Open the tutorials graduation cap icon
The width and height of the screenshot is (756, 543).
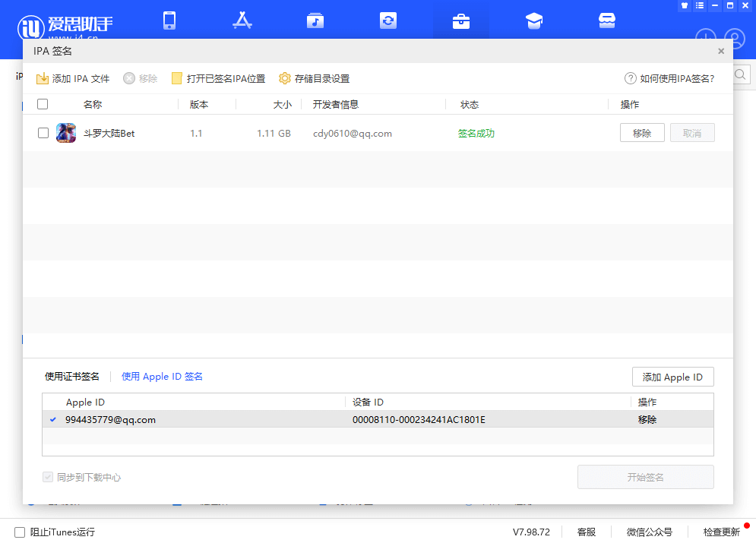pyautogui.click(x=534, y=21)
